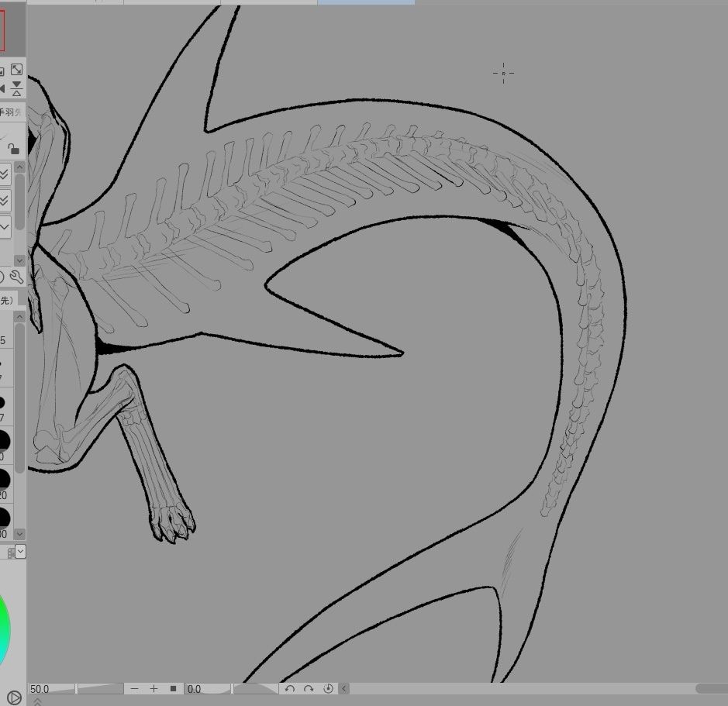Screen dimensions: 728x706
Task: Expand the top double-chevron section in left panel
Action: point(4,174)
